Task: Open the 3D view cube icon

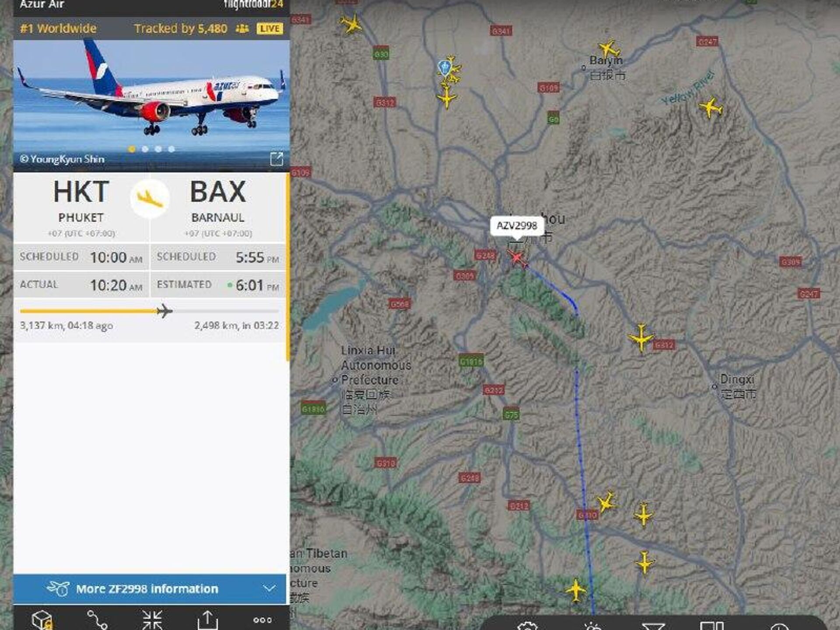Action: point(42,620)
